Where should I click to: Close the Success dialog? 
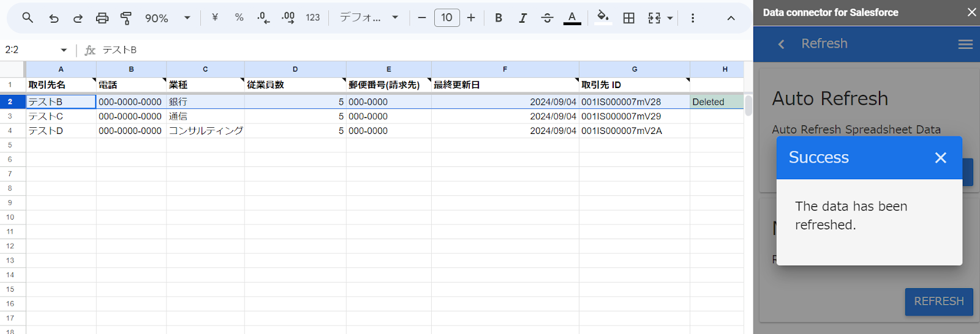[941, 158]
